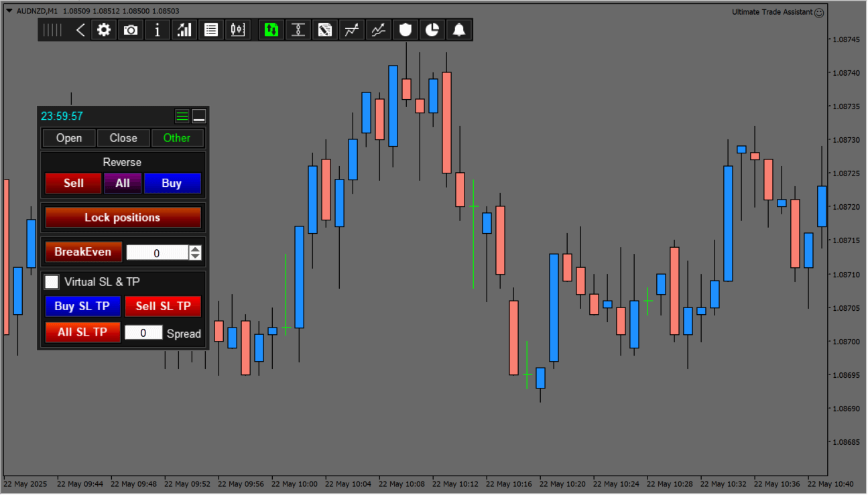Decrease the BreakEven value with down arrow

click(x=195, y=257)
